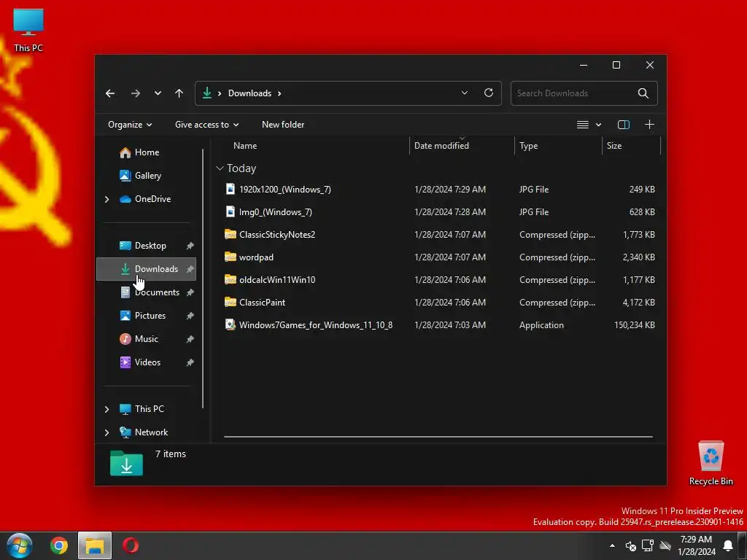This screenshot has height=560, width=747.
Task: Click the navigation pane scrollbar
Action: tap(203, 278)
